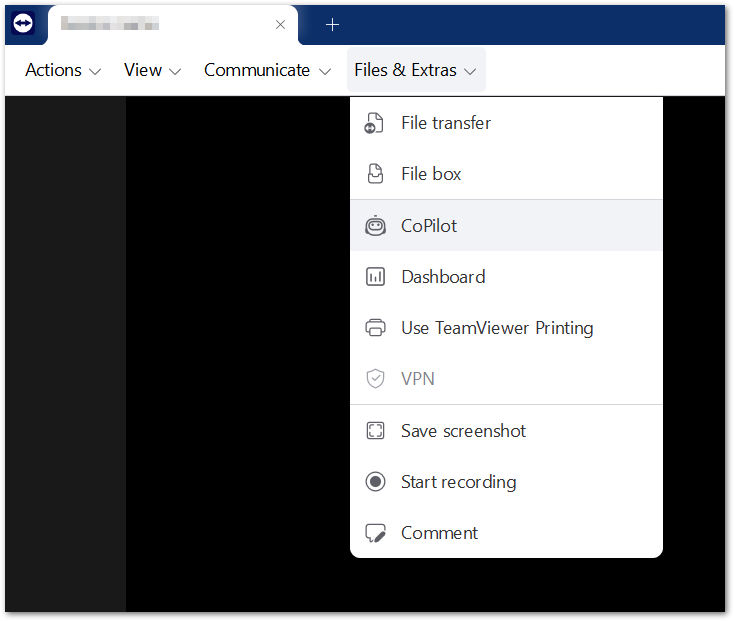The height and width of the screenshot is (621, 734).
Task: Click the VPN shield icon
Action: coord(375,379)
